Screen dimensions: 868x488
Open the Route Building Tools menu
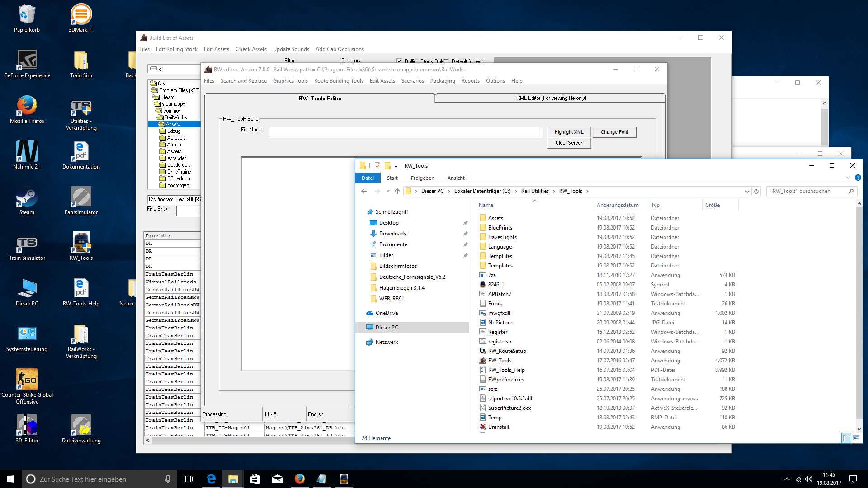point(339,81)
